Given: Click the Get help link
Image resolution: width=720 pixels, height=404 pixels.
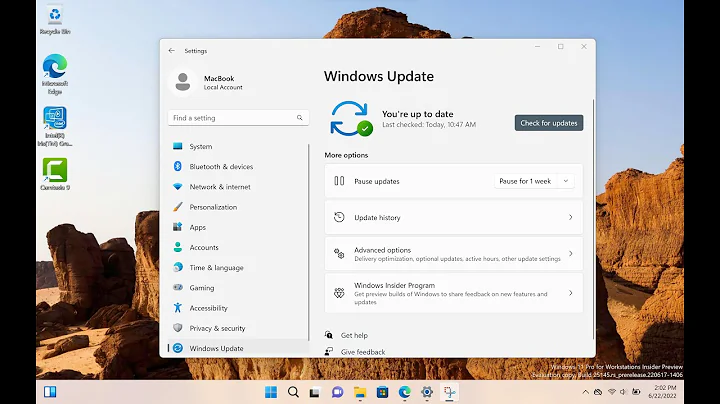Looking at the screenshot, I should click(x=354, y=336).
